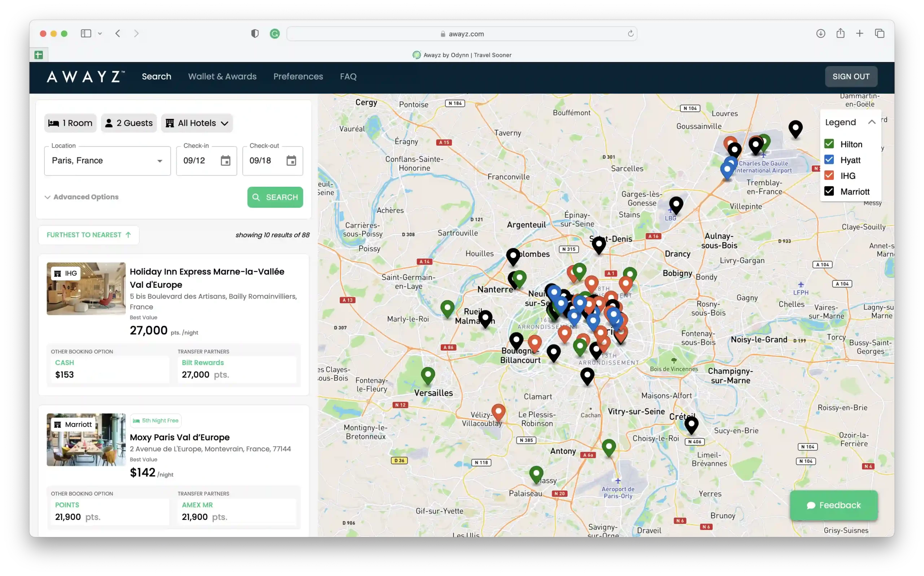Screen dimensions: 924x576
Task: Click the Awayz by Odynn tab title
Action: tap(467, 55)
